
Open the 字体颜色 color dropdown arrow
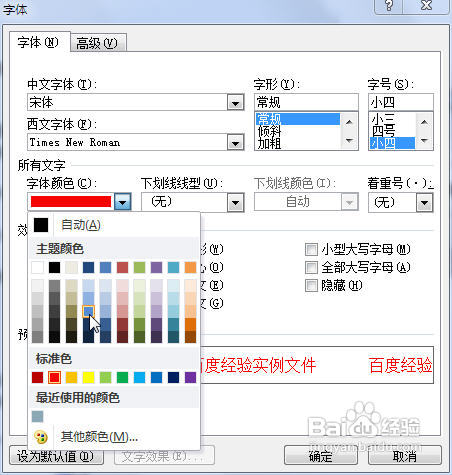(123, 202)
